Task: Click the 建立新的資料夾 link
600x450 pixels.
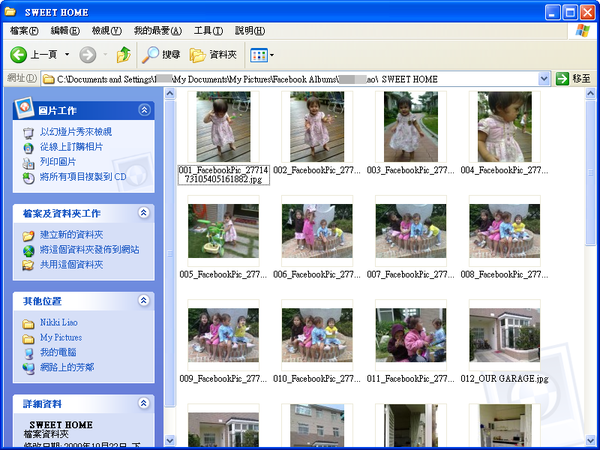Action: [x=72, y=235]
